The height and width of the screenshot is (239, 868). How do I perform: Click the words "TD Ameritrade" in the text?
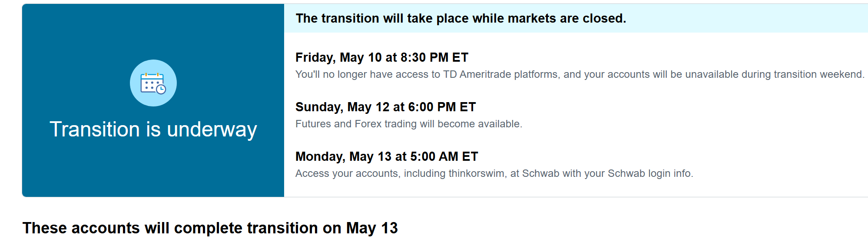tap(477, 74)
